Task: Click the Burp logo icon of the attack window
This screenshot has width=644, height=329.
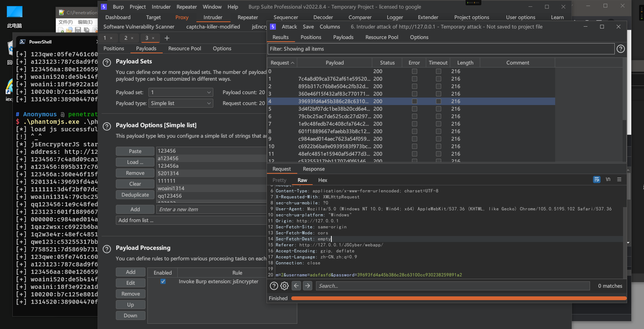Action: pyautogui.click(x=273, y=27)
